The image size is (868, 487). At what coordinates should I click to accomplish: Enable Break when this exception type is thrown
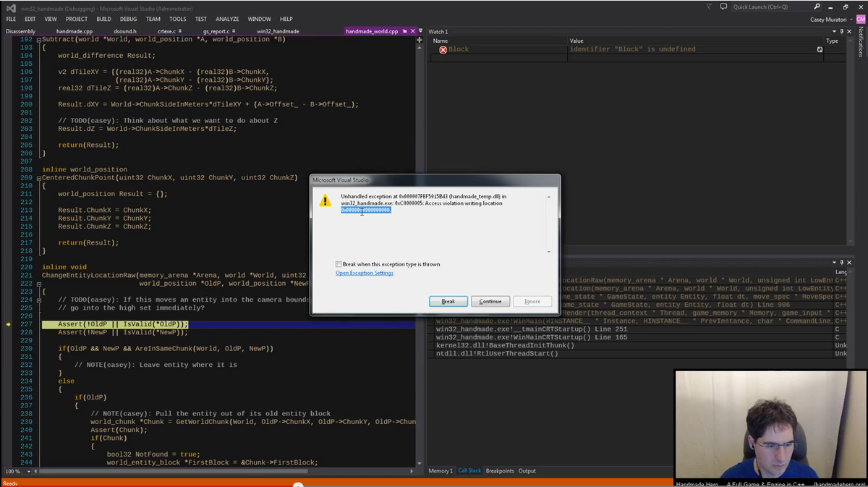click(x=339, y=264)
